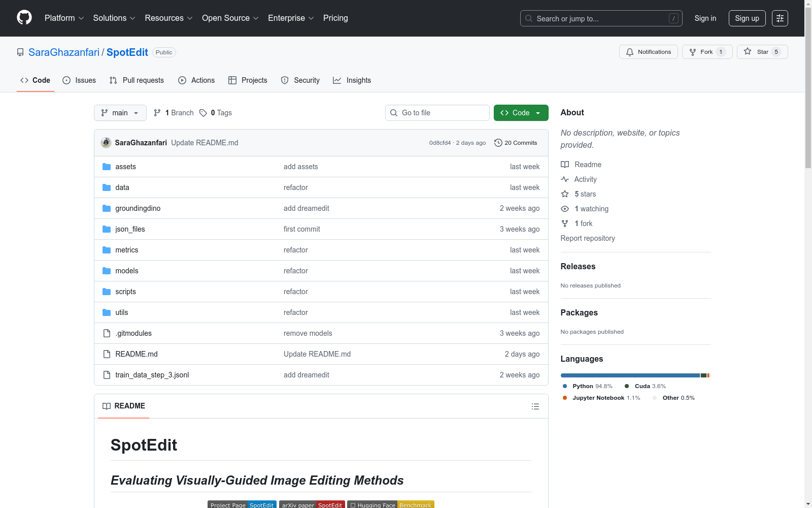Fork the SpotEdit repository
Viewport: 812px width, 508px height.
[x=707, y=52]
